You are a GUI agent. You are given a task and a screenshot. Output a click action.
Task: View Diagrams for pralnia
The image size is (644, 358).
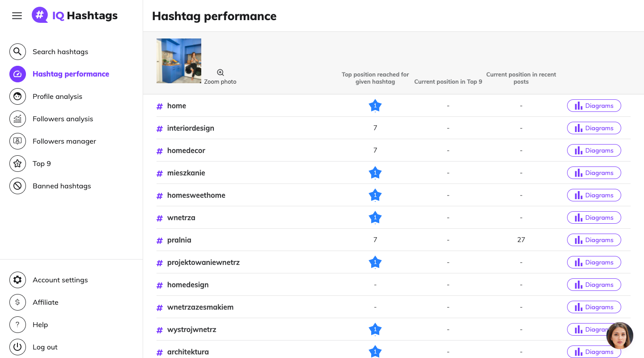tap(594, 240)
